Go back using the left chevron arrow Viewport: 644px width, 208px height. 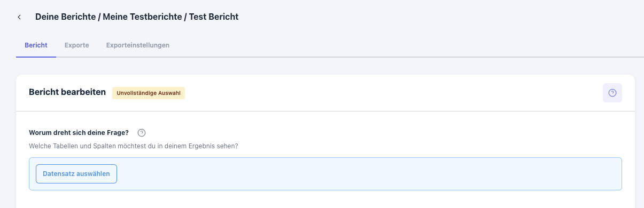point(19,17)
